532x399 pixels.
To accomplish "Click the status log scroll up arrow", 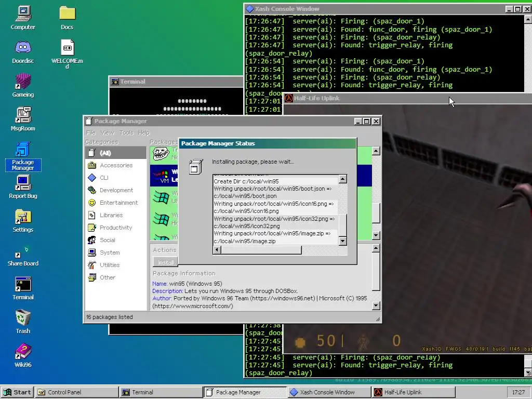I will point(343,179).
